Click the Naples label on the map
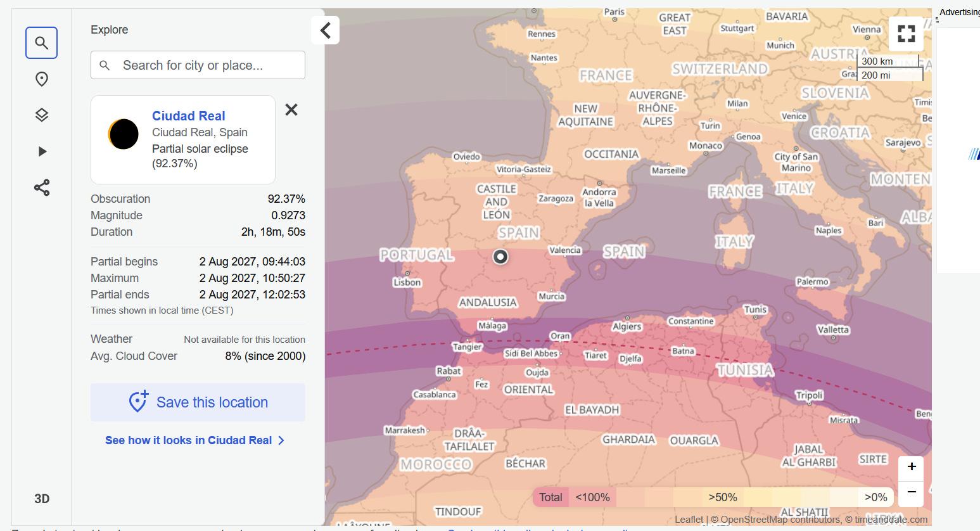This screenshot has width=980, height=531. coord(829,231)
